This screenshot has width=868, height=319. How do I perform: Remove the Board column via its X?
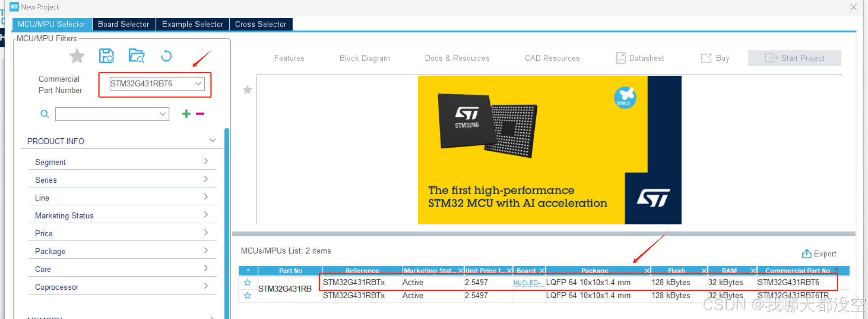542,271
